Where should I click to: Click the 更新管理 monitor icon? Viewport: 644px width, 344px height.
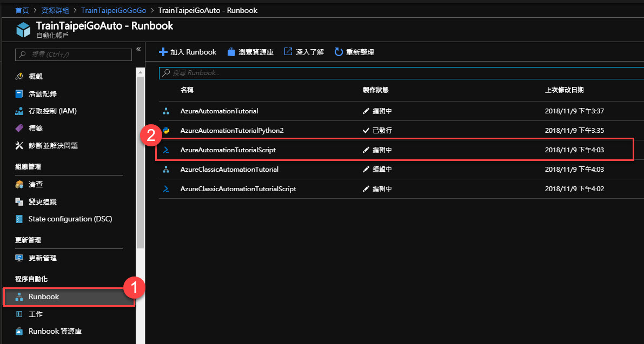[19, 258]
